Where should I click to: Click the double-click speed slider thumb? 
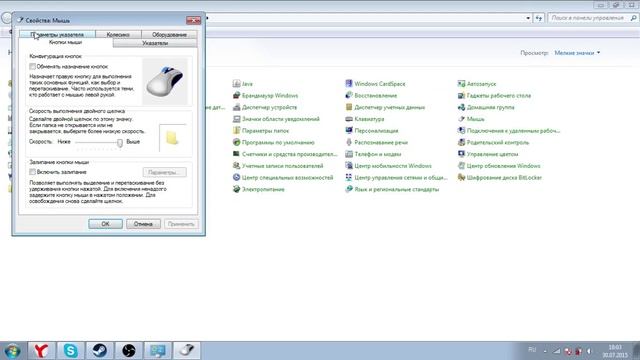pyautogui.click(x=120, y=142)
